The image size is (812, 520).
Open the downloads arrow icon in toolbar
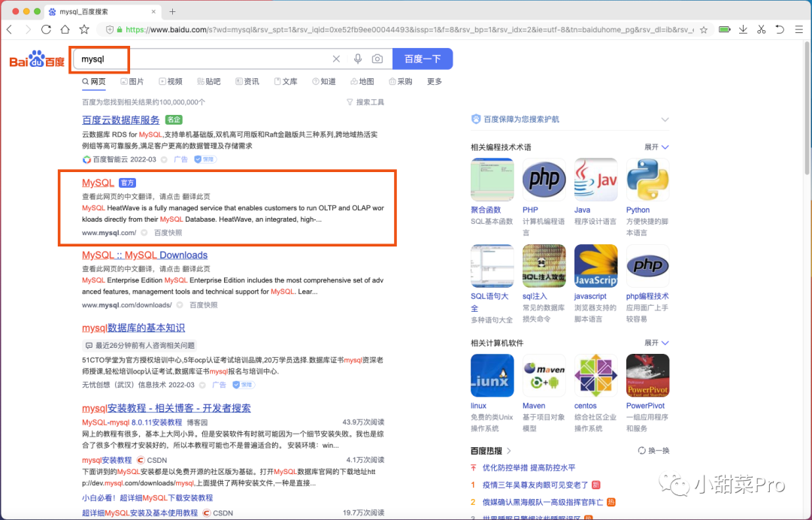743,29
